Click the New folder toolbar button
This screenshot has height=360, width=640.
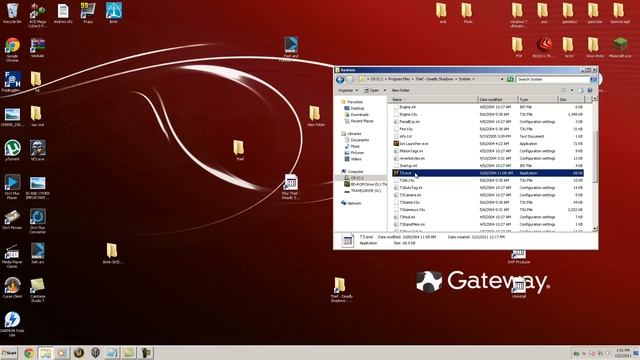click(400, 90)
